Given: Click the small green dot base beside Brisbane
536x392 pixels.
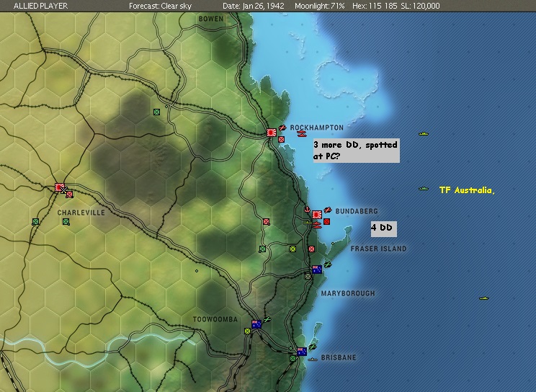Looking at the screenshot, I should point(290,348).
